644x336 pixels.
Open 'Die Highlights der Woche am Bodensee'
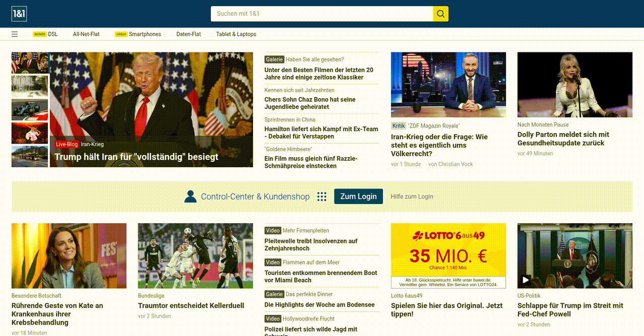(319, 305)
